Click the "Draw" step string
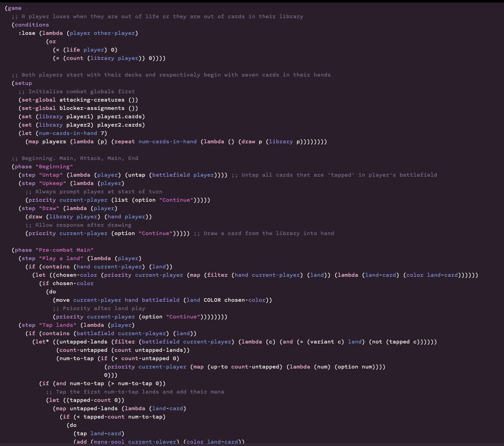The height and width of the screenshot is (446, 504). 49,208
